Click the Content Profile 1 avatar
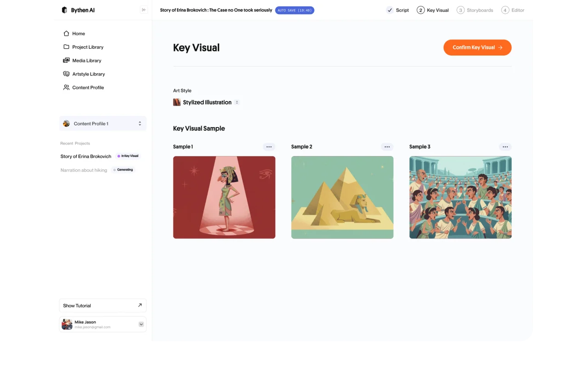This screenshot has height=379, width=588. pos(66,123)
